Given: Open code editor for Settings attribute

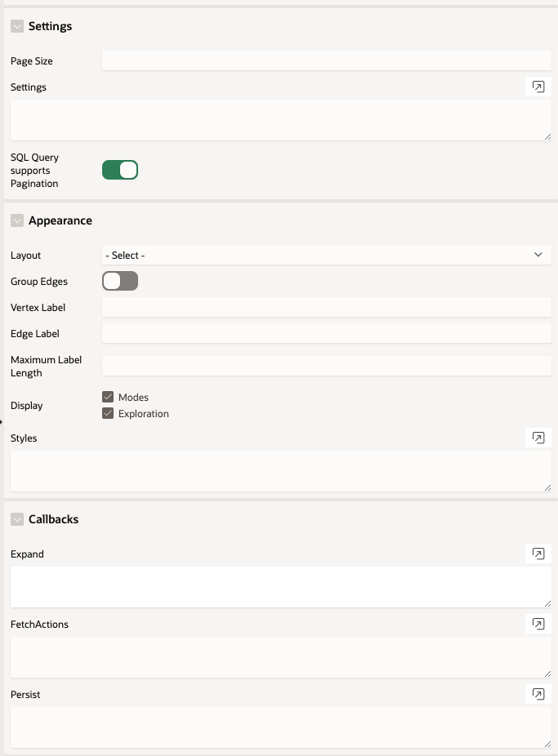Looking at the screenshot, I should pos(538,87).
